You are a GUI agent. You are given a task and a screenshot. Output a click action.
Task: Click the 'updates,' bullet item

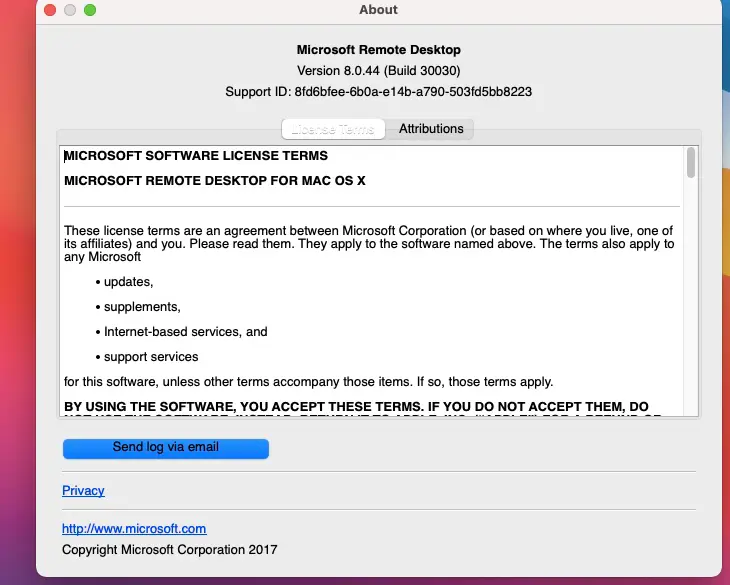124,282
